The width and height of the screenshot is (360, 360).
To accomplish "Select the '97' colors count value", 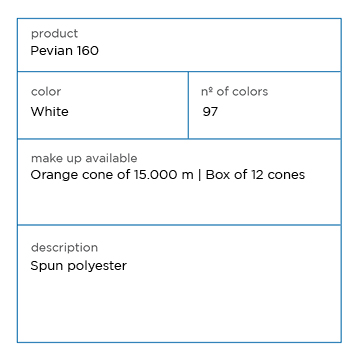I will (210, 111).
